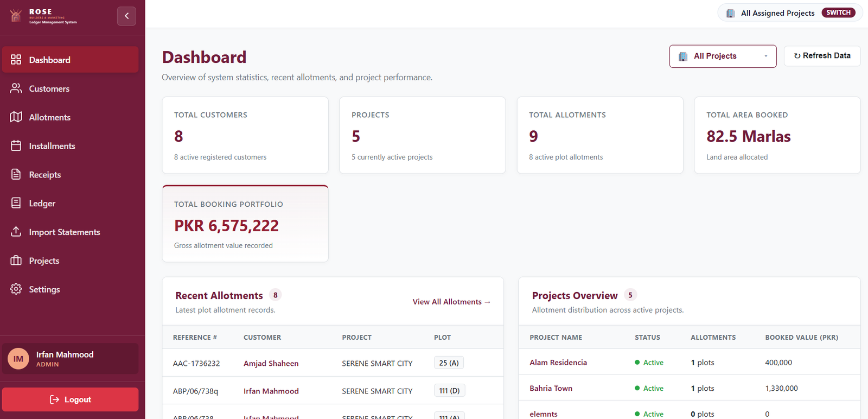Open the Installments section

click(x=70, y=146)
